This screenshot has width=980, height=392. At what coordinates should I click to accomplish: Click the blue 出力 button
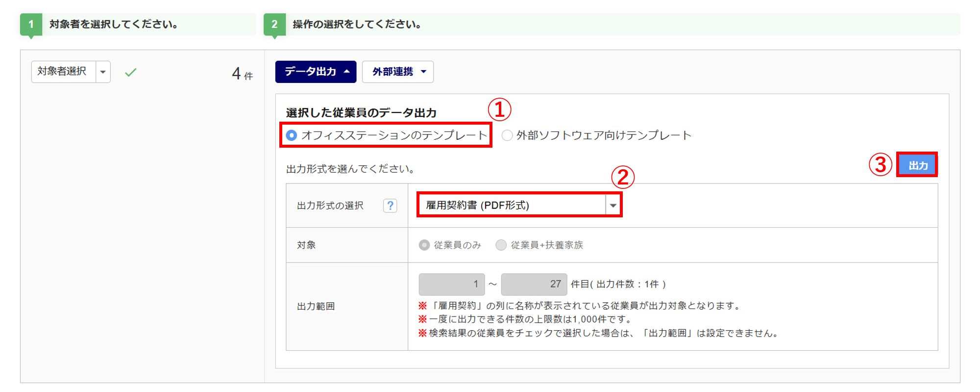tap(917, 165)
